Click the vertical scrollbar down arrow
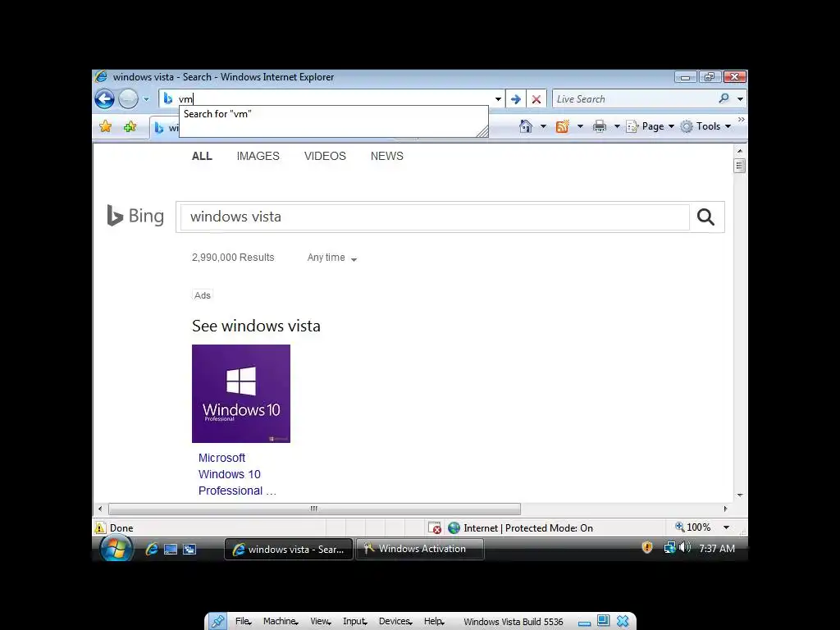 coord(739,495)
